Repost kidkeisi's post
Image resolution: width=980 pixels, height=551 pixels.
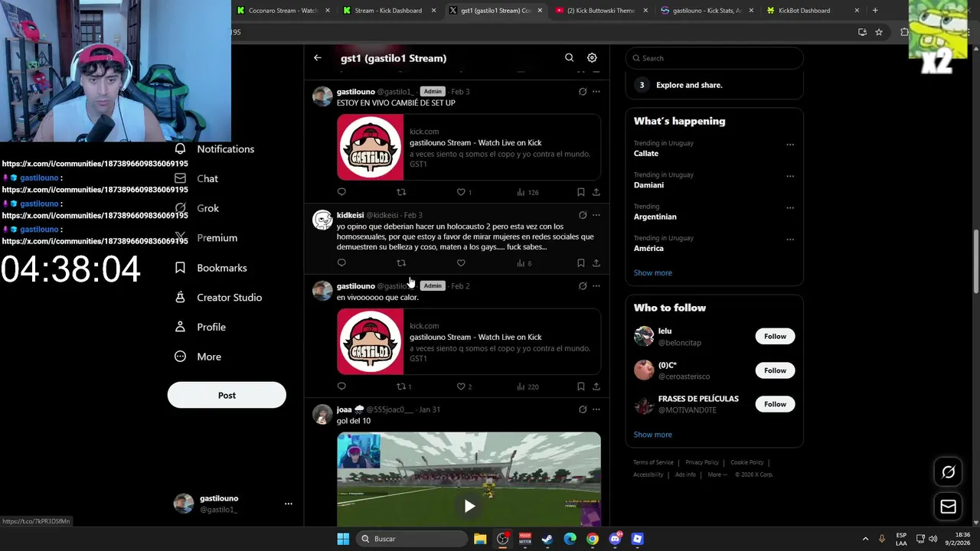pos(401,263)
